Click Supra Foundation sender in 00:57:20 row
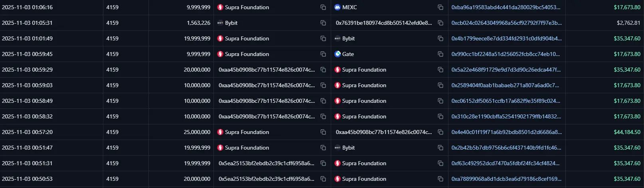The width and height of the screenshot is (644, 188). point(247,132)
